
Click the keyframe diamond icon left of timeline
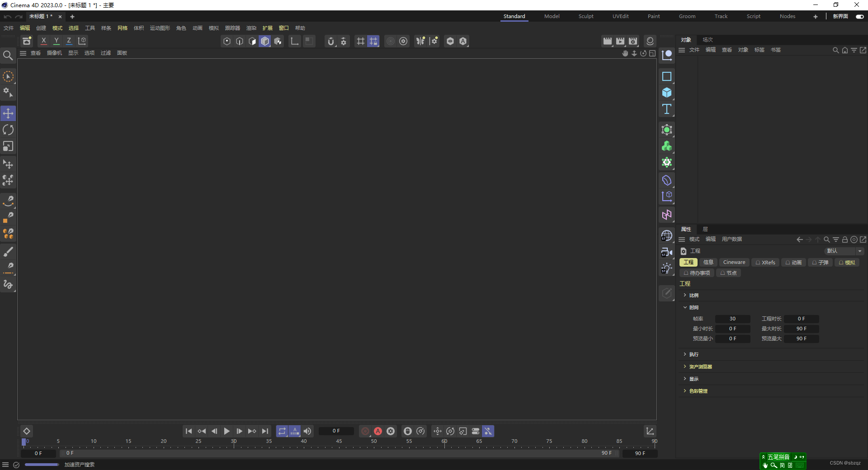pos(27,431)
